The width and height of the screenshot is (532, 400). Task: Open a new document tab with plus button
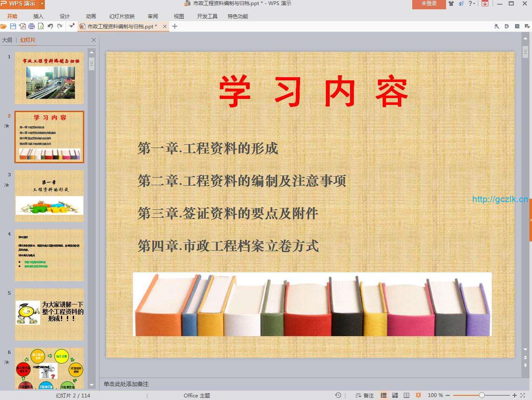(175, 26)
